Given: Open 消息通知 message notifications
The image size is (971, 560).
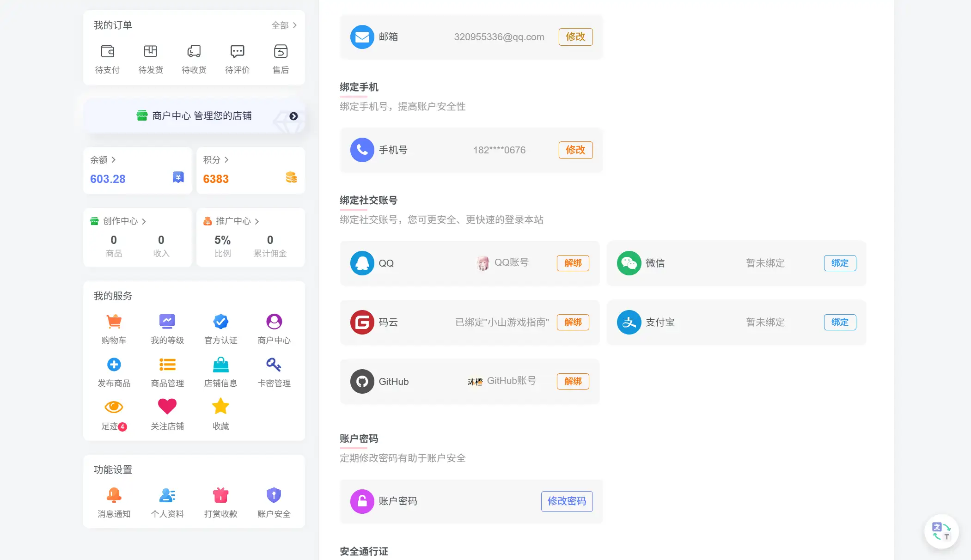Looking at the screenshot, I should click(x=114, y=503).
